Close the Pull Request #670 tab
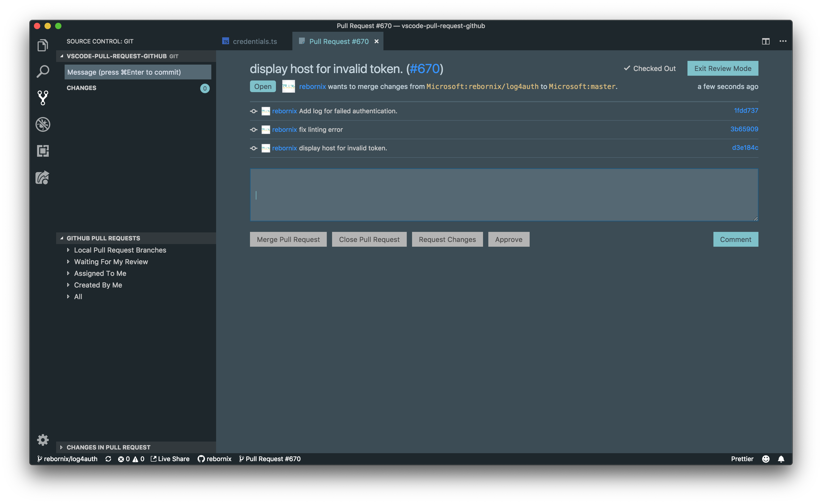Viewport: 822px width, 504px height. 376,41
